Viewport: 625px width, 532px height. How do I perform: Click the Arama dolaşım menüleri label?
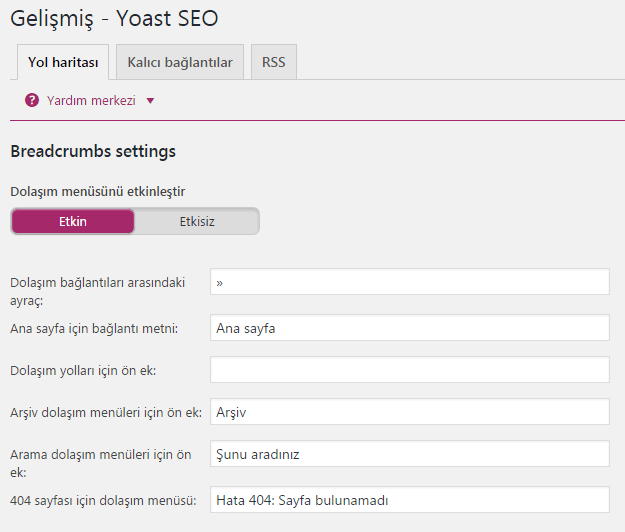click(101, 463)
